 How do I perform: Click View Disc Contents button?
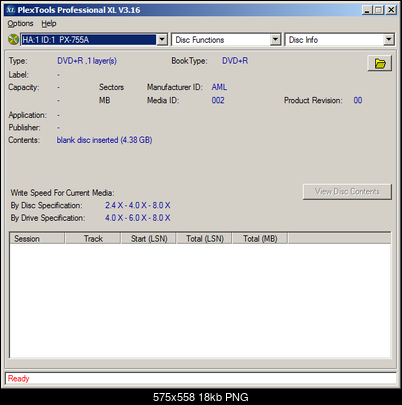347,191
